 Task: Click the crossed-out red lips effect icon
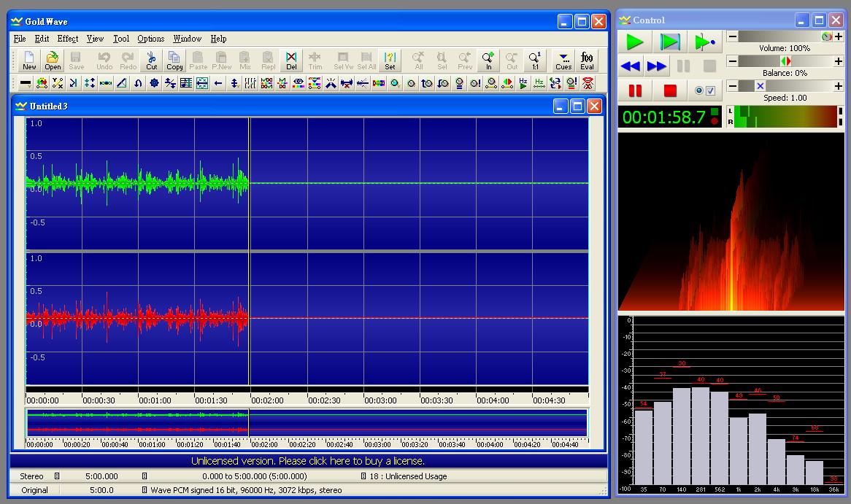coord(588,83)
